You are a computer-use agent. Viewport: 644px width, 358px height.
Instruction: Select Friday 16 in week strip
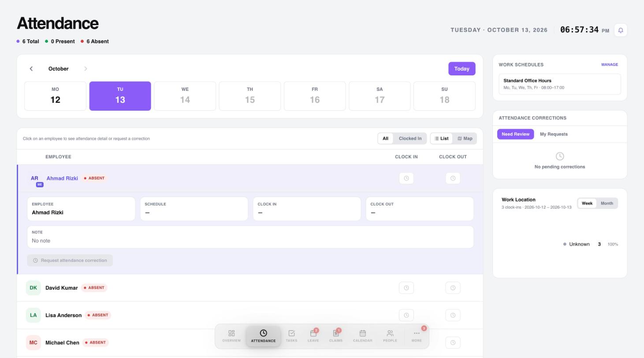pos(315,96)
